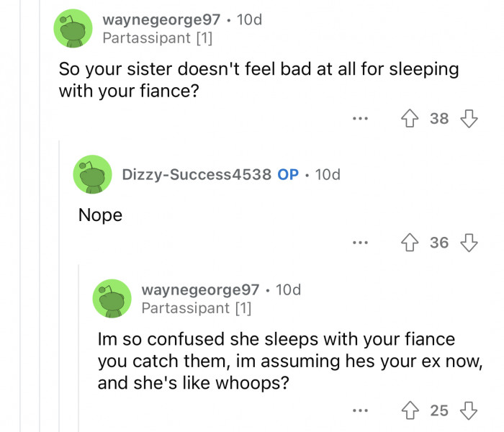Open Dizzy-Success4538 user profile link

tap(196, 174)
